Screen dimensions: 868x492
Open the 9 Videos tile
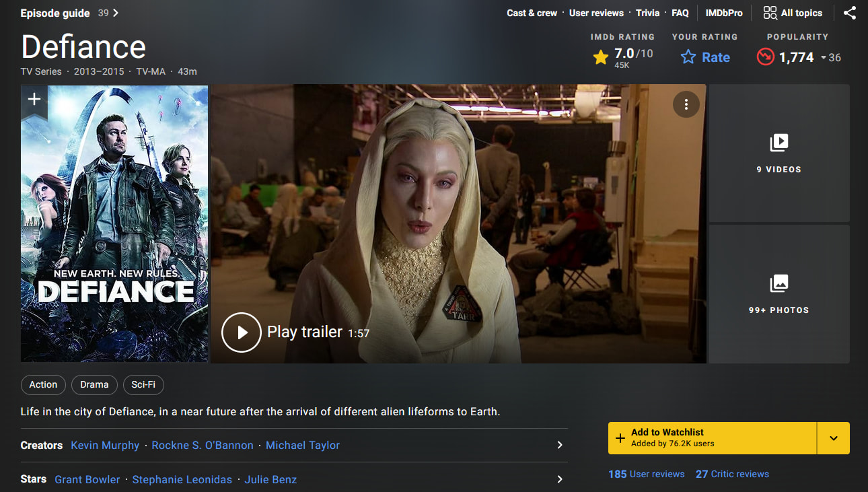pyautogui.click(x=779, y=153)
